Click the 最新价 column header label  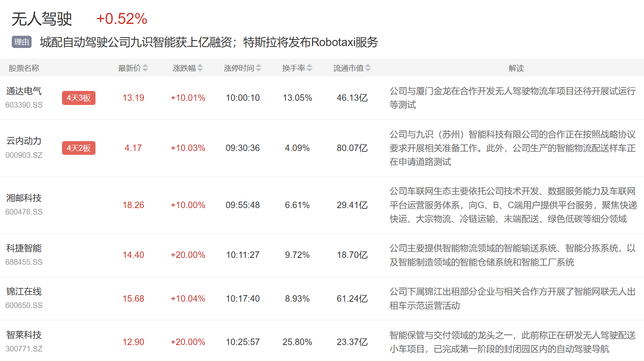129,68
